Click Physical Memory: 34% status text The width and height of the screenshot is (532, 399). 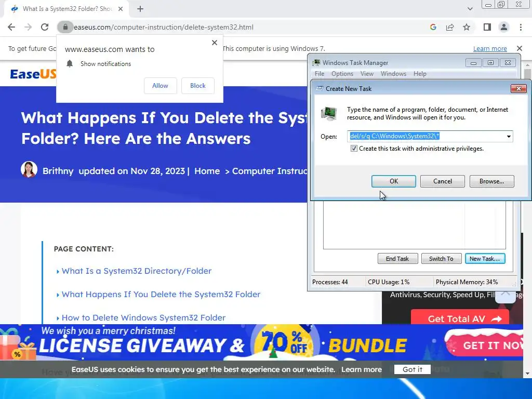467,282
